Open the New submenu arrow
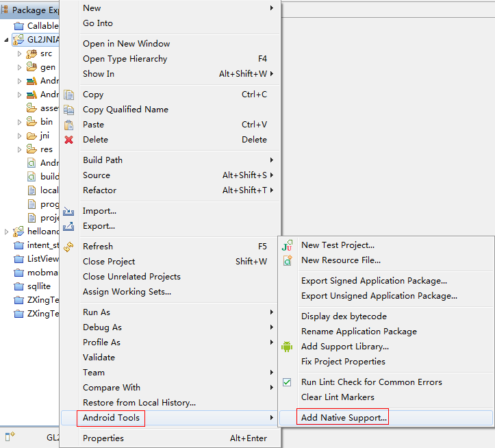The height and width of the screenshot is (448, 495). point(272,8)
